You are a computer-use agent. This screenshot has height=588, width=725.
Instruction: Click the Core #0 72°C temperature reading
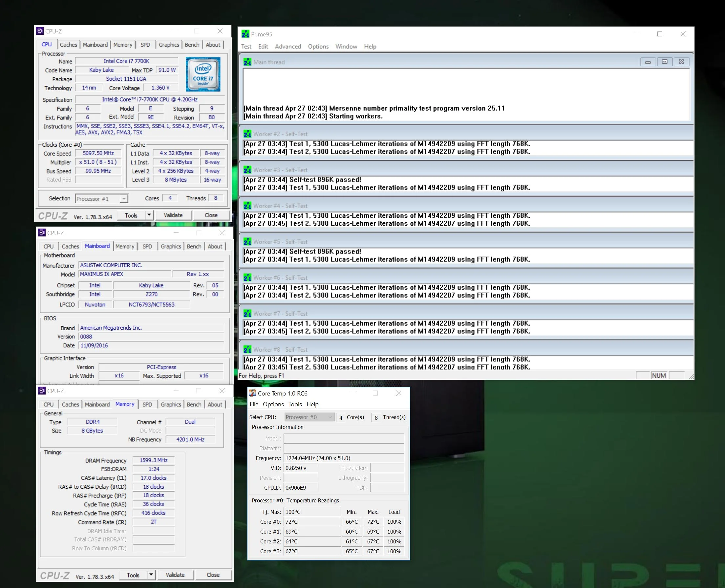[312, 522]
